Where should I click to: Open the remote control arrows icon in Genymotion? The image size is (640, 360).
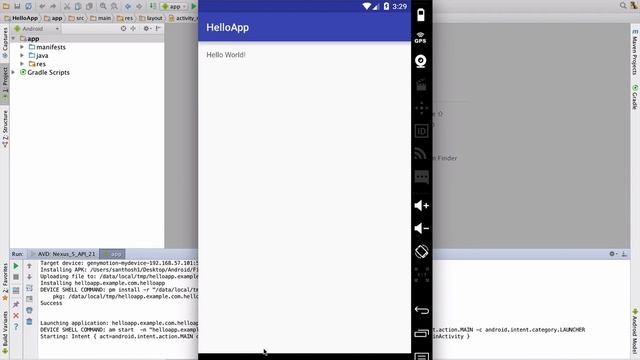click(x=421, y=108)
